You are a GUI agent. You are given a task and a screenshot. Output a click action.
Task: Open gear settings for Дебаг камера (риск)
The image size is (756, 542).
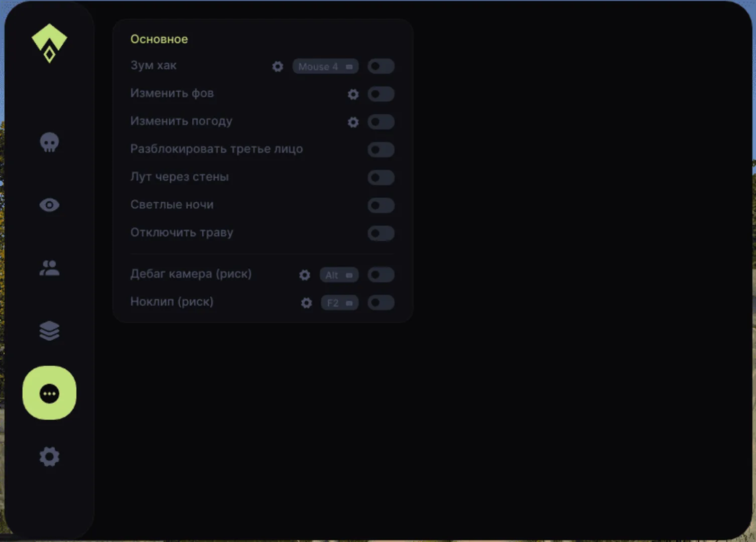point(305,275)
